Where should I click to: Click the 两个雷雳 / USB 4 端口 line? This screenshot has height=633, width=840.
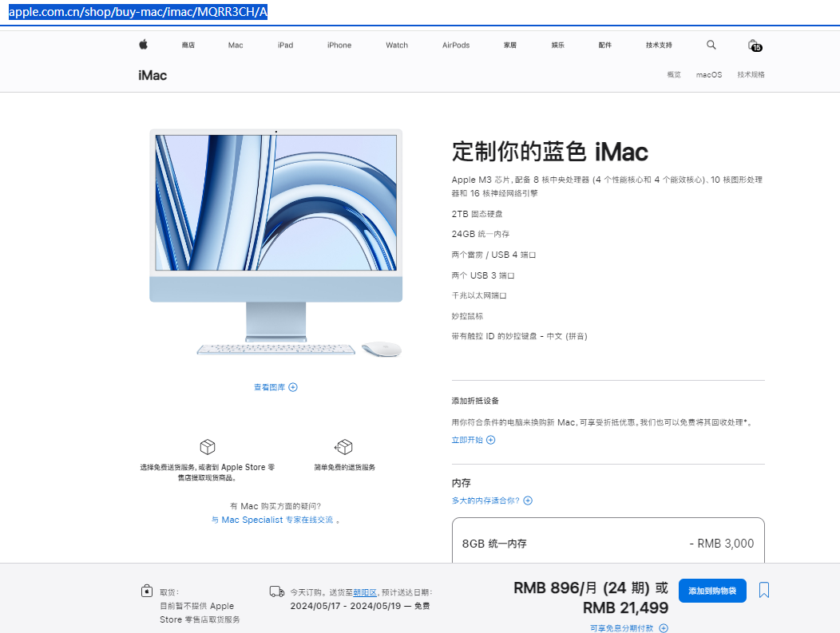click(x=493, y=255)
